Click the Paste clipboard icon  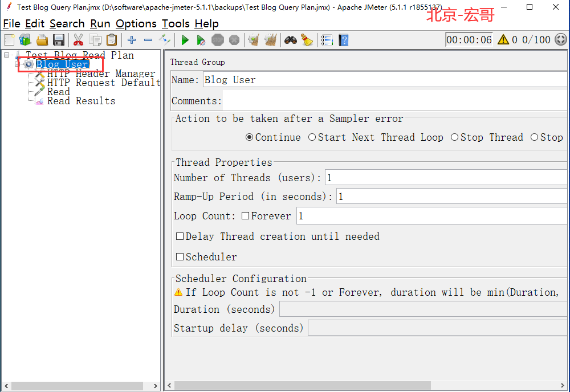(x=112, y=40)
